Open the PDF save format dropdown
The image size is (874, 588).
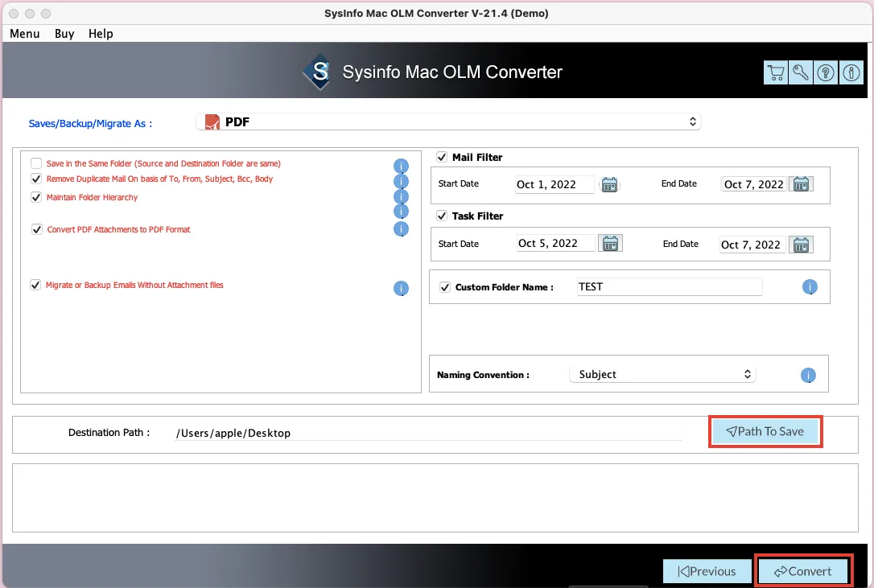448,121
